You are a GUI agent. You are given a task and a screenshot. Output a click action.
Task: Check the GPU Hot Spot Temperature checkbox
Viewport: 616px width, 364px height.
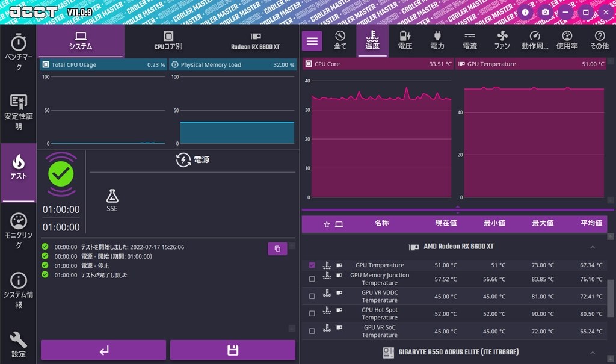point(312,313)
